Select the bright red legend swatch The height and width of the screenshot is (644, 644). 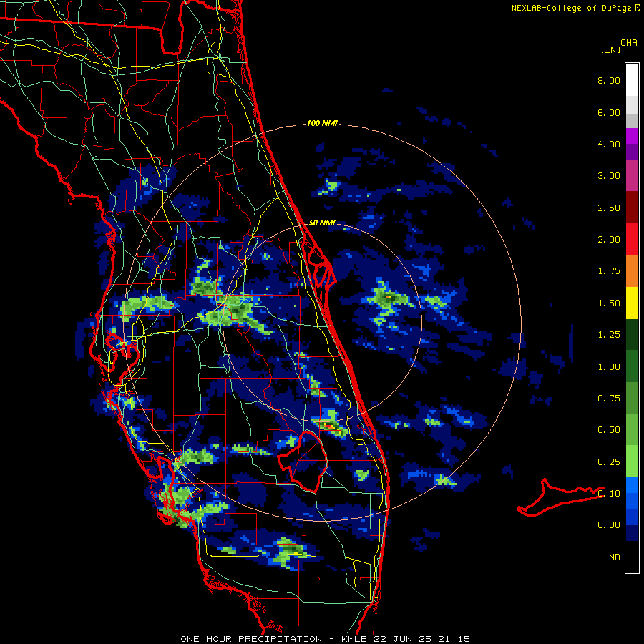coord(632,239)
